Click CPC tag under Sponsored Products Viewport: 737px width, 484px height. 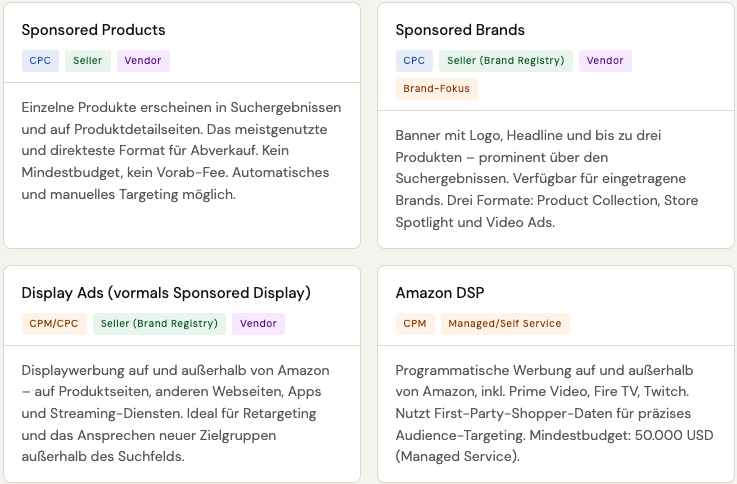click(x=40, y=61)
